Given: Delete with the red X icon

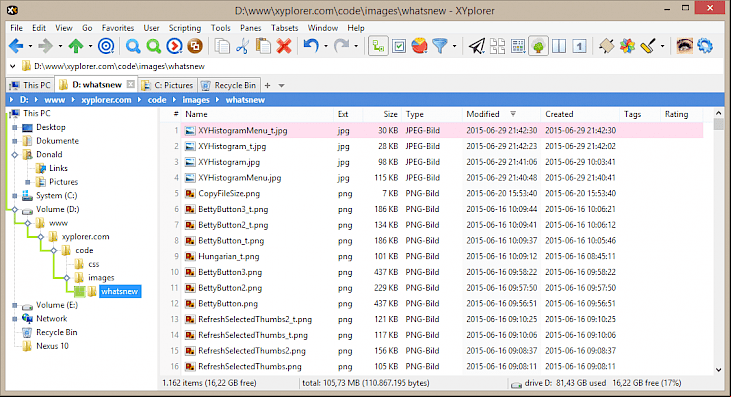Looking at the screenshot, I should pos(284,46).
